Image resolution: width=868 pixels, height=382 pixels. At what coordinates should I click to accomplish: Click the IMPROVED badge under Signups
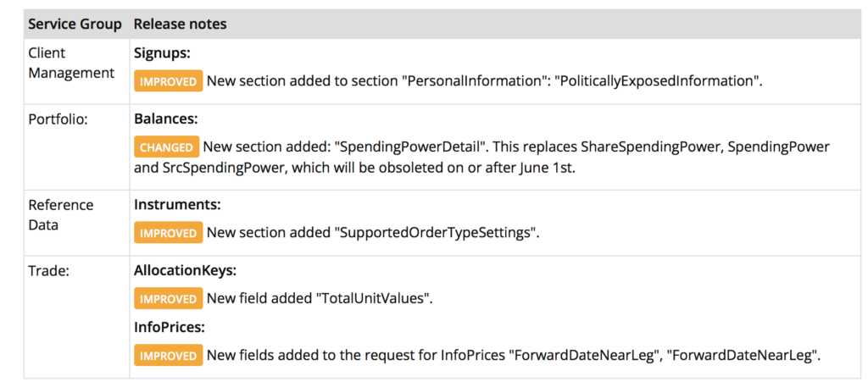(x=168, y=81)
